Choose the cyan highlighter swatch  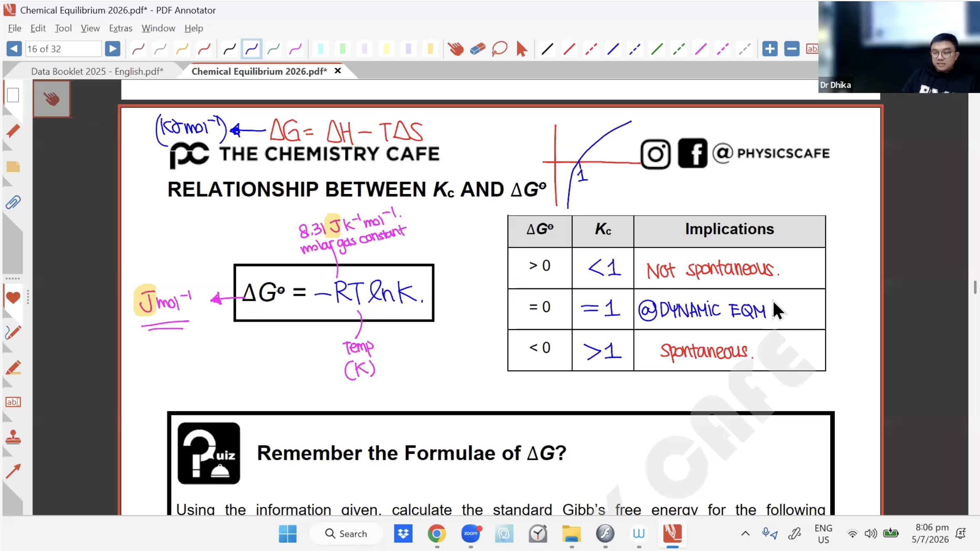click(x=321, y=49)
